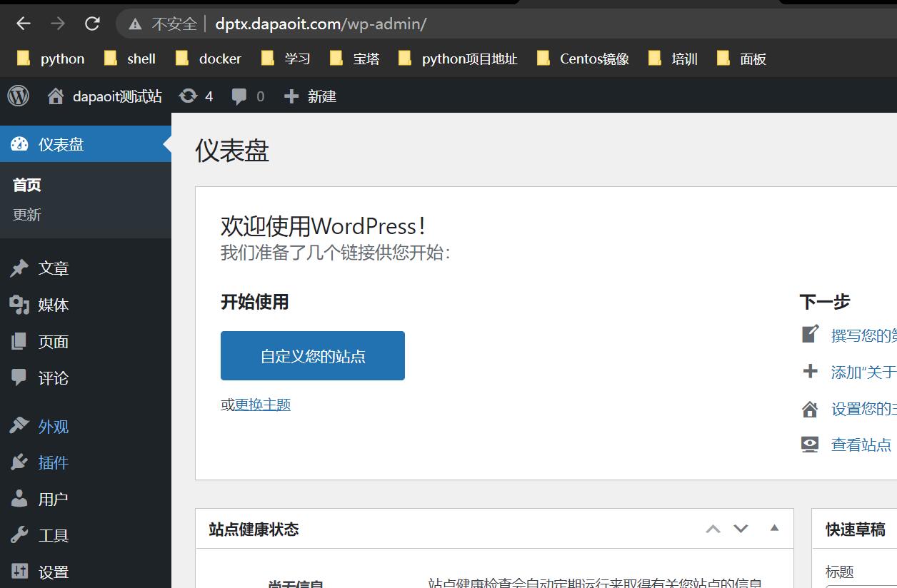
Task: Click the 媒体 media icon
Action: tap(19, 305)
